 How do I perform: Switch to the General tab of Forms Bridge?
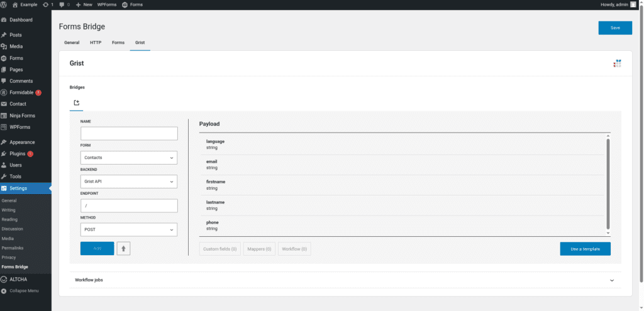[72, 42]
